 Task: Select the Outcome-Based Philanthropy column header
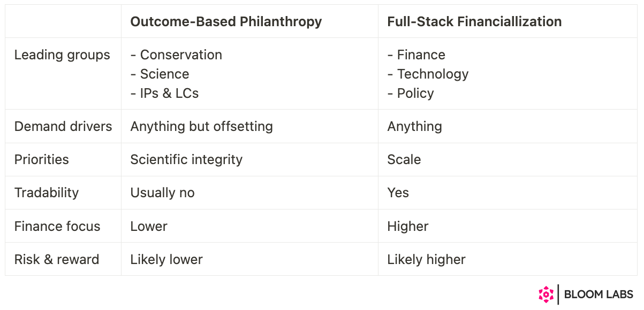pos(226,22)
